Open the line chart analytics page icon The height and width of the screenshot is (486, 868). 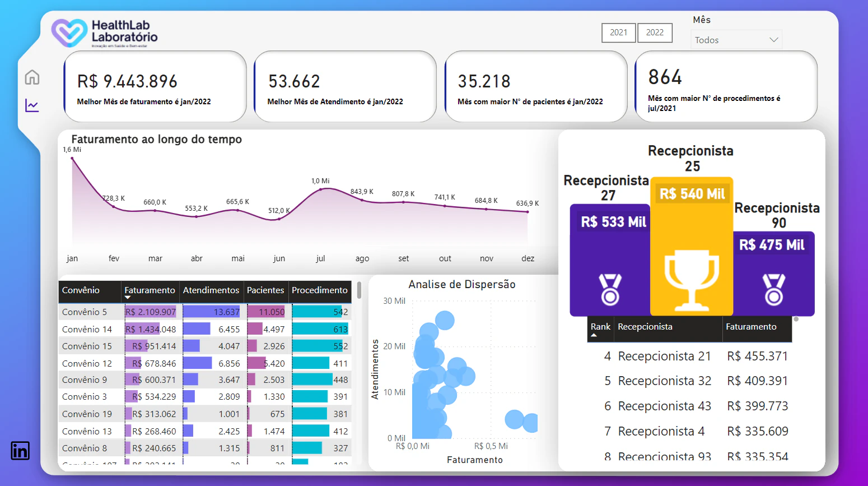point(32,105)
